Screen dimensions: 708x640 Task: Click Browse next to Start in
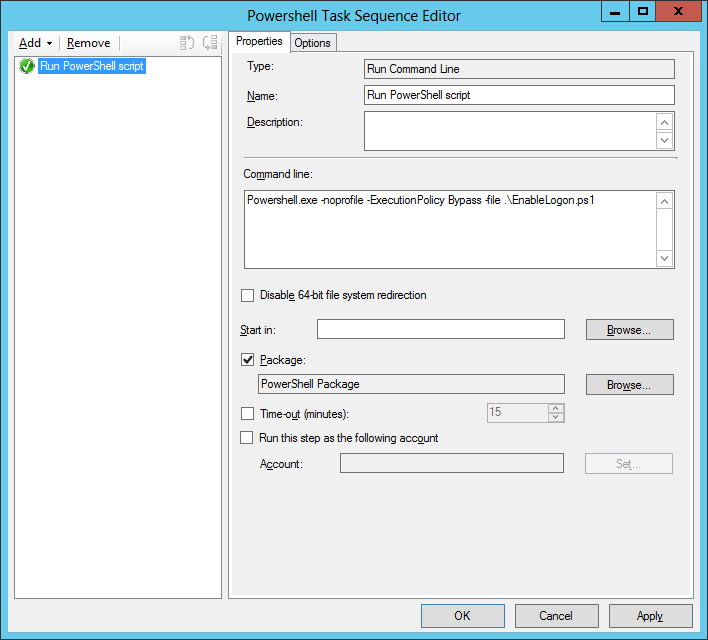coord(629,330)
